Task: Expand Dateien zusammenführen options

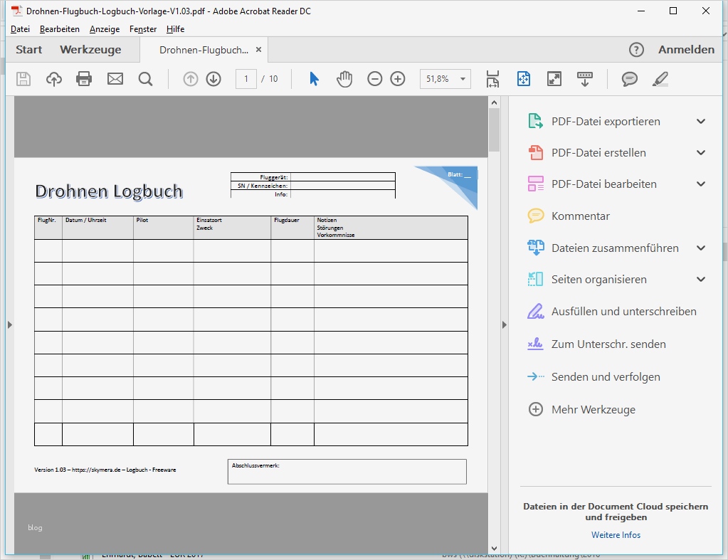Action: (x=701, y=248)
